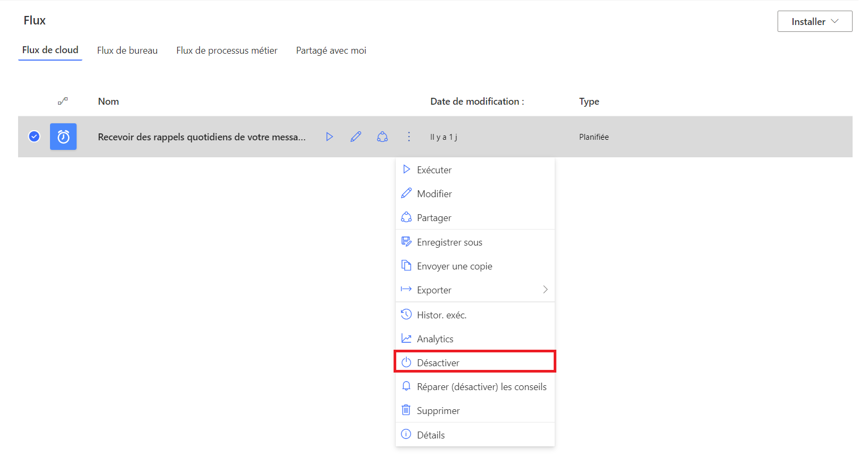Click the run (play) icon in the flow row
Viewport: 868px width, 456px height.
pyautogui.click(x=329, y=137)
